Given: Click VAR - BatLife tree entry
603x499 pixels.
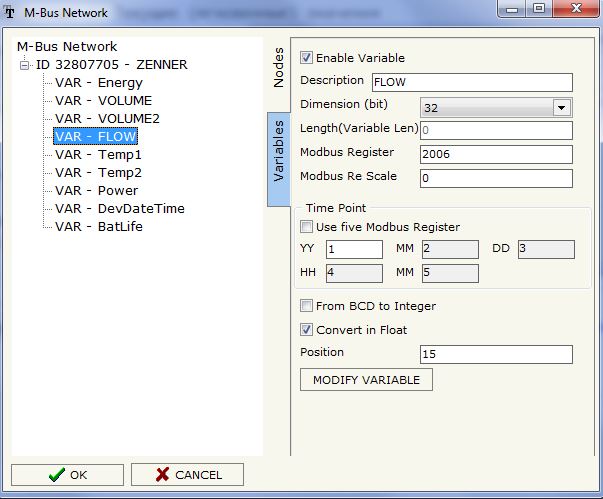Looking at the screenshot, I should click(x=97, y=227).
